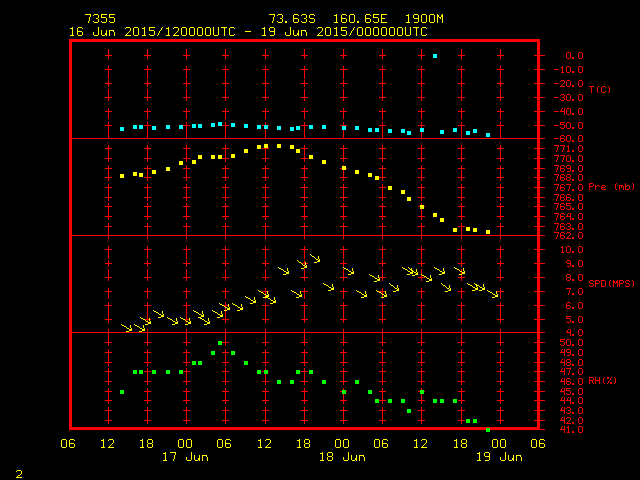Click the 771.0 pressure tick value
Image resolution: width=640 pixels, height=480 pixels.
(x=569, y=149)
